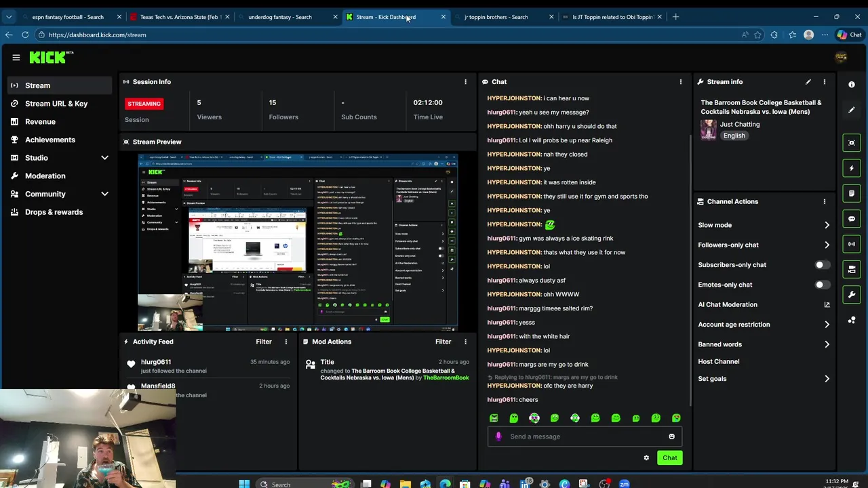The width and height of the screenshot is (868, 488).
Task: Switch to Texas Tech vs. Arizona State tab
Action: pyautogui.click(x=180, y=17)
